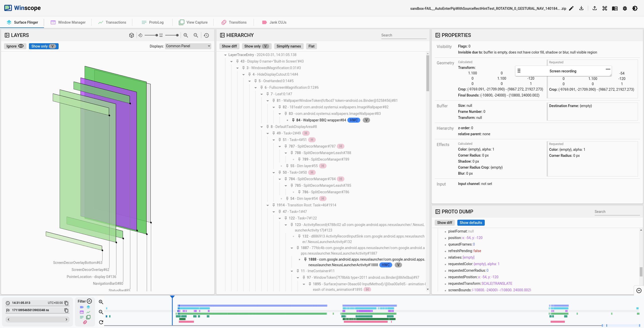This screenshot has height=328, width=644.
Task: Select the Flat display option
Action: [311, 46]
